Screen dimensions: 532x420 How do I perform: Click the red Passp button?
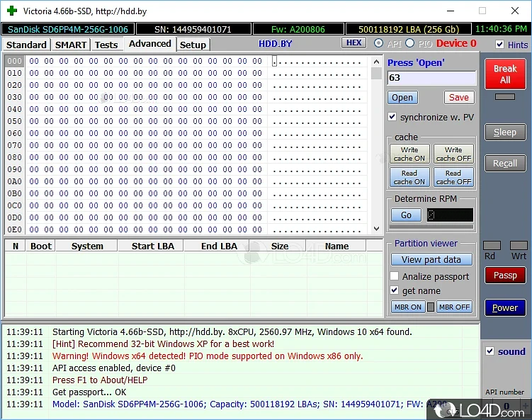(x=505, y=275)
